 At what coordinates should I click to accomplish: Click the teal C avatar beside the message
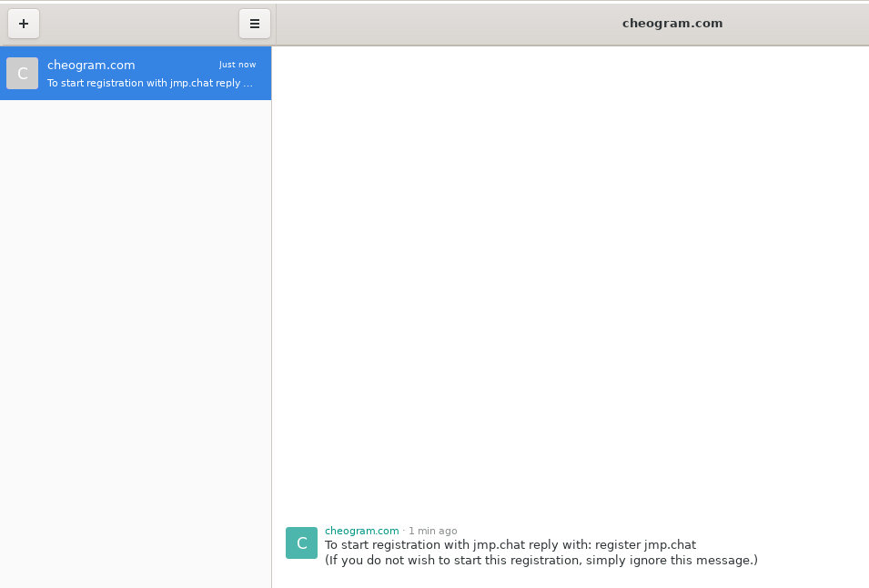click(x=301, y=543)
